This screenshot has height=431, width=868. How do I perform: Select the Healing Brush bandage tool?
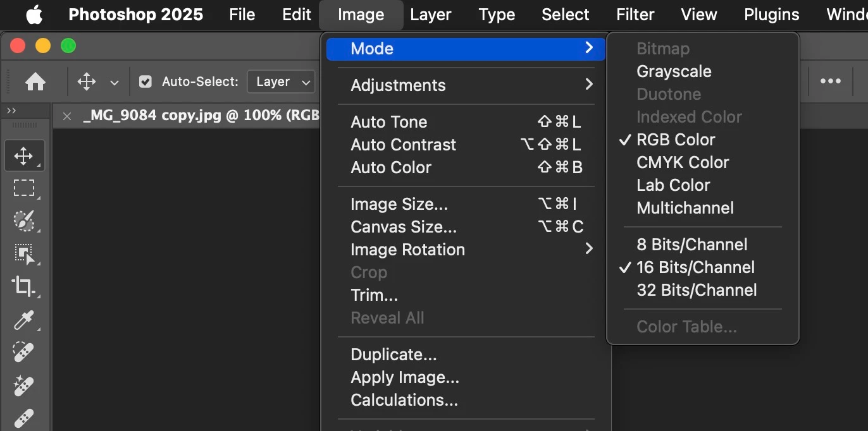[x=24, y=418]
